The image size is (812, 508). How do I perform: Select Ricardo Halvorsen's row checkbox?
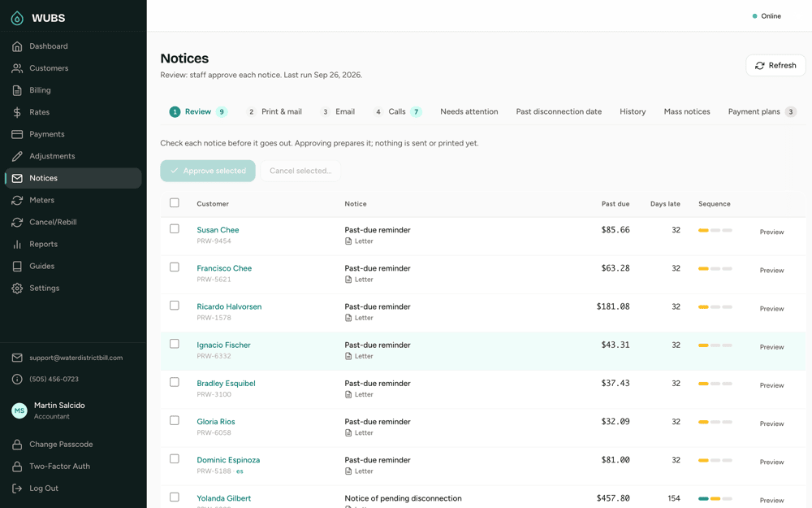[175, 306]
